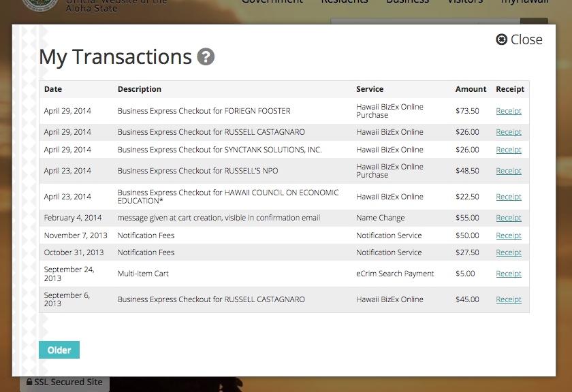Open receipt for October 31, 2013 Notification Fees
Image resolution: width=572 pixels, height=392 pixels.
click(x=509, y=252)
